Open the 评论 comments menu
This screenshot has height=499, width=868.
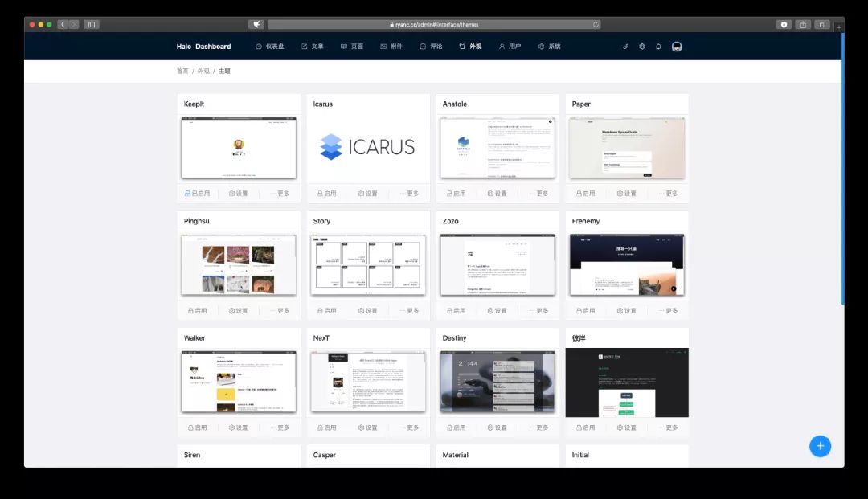pyautogui.click(x=431, y=47)
